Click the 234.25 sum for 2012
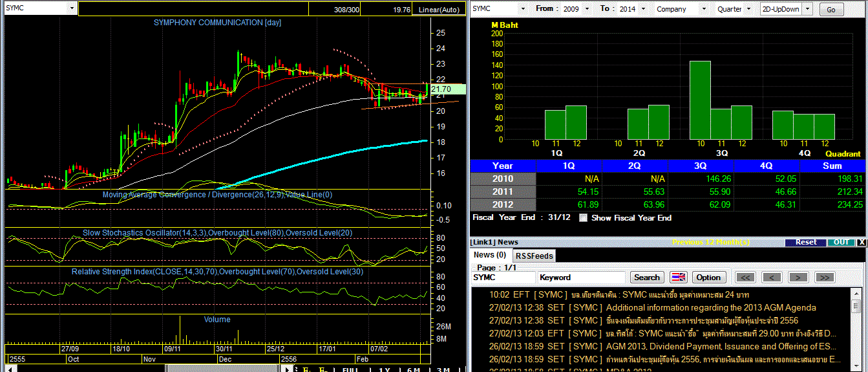 coord(849,204)
